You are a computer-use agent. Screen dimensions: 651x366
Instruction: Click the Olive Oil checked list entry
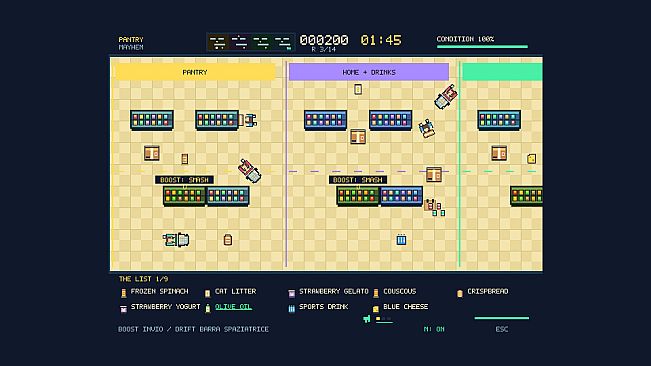tap(233, 307)
